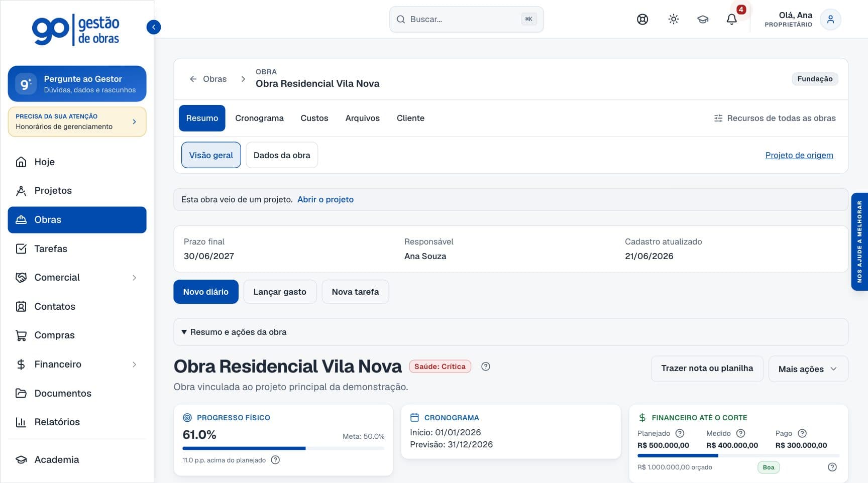Open Contatos in sidebar

[x=77, y=306]
